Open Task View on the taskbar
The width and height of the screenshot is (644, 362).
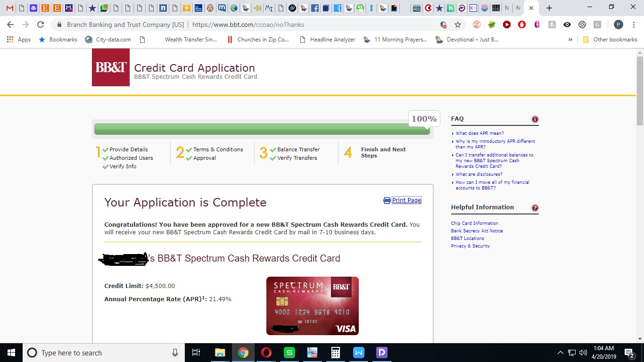click(196, 353)
